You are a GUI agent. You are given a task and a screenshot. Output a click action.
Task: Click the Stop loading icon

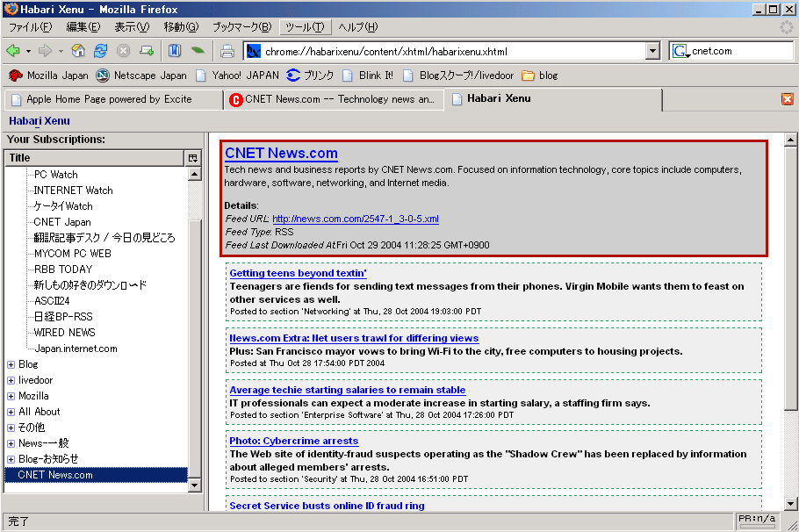123,50
